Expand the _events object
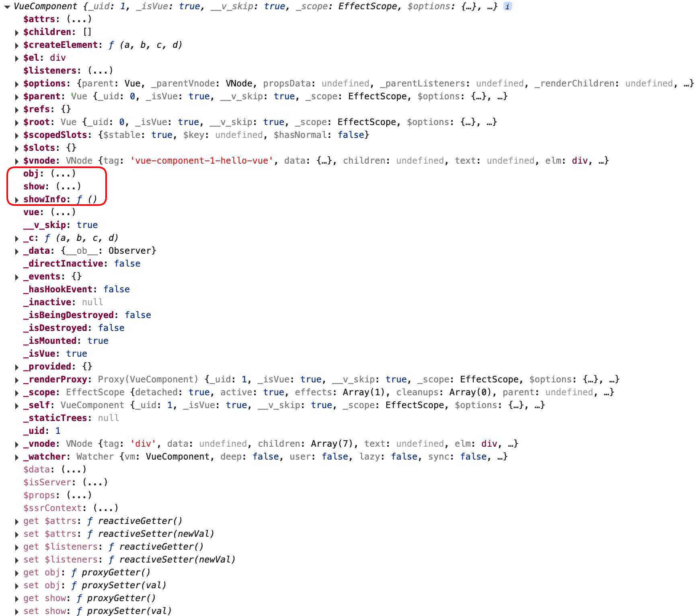 point(16,277)
